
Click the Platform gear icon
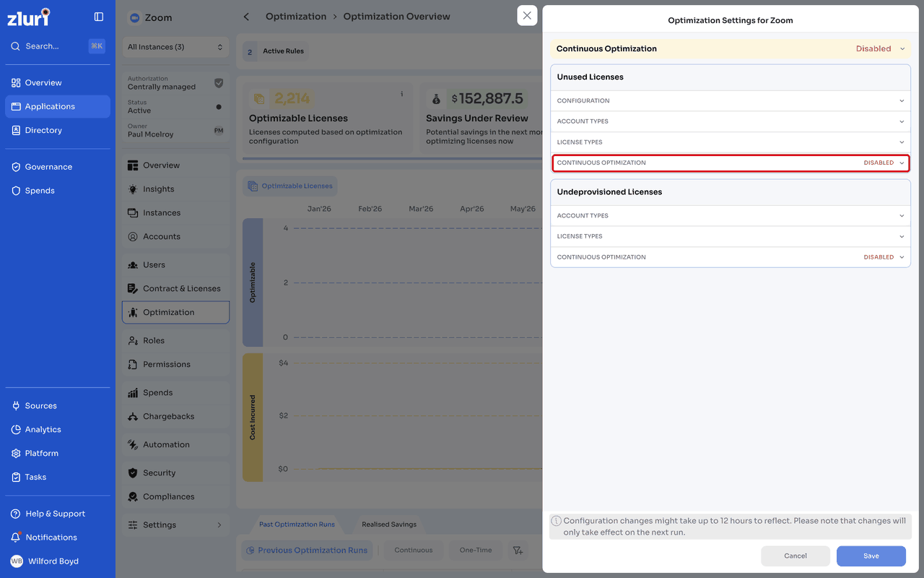click(x=16, y=454)
